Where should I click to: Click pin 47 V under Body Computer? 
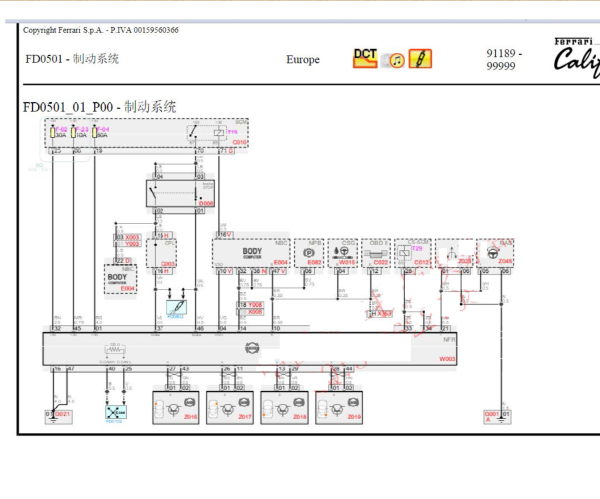[x=278, y=271]
